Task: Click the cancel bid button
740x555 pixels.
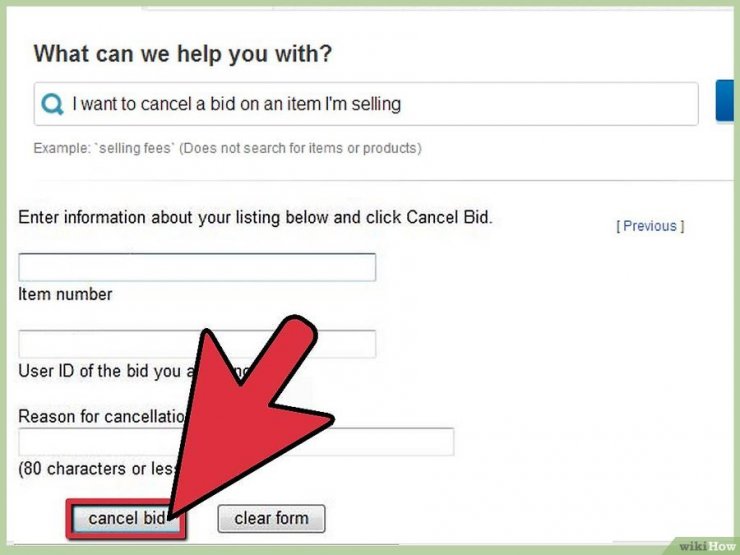Action: [x=126, y=519]
